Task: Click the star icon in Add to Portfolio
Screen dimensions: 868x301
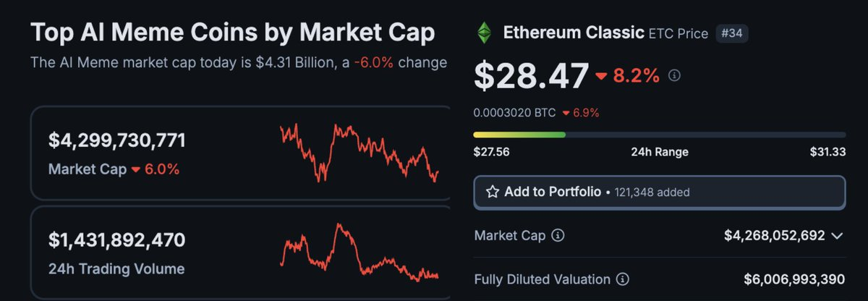Action: (x=493, y=192)
